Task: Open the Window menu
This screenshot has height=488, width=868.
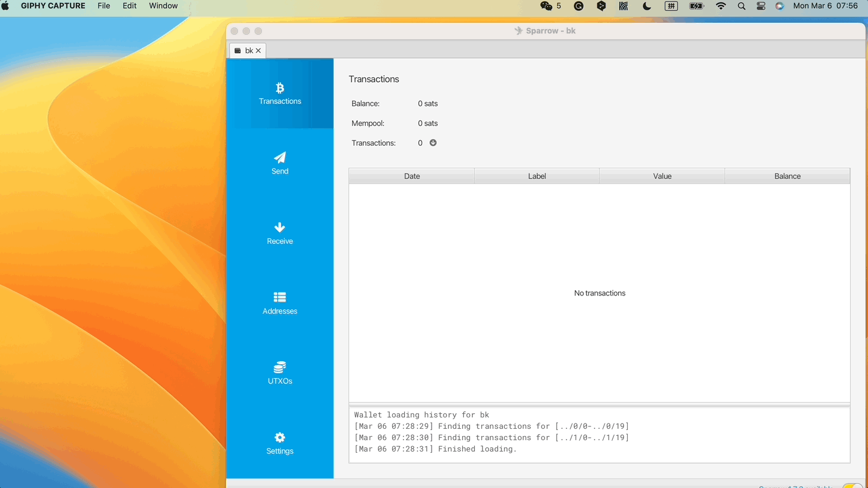Action: (163, 6)
